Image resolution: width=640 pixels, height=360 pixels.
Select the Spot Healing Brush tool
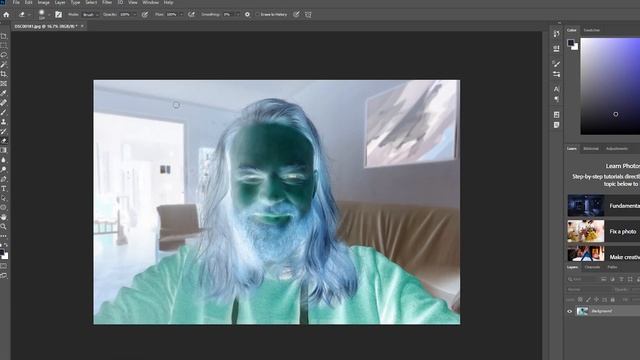(4, 103)
